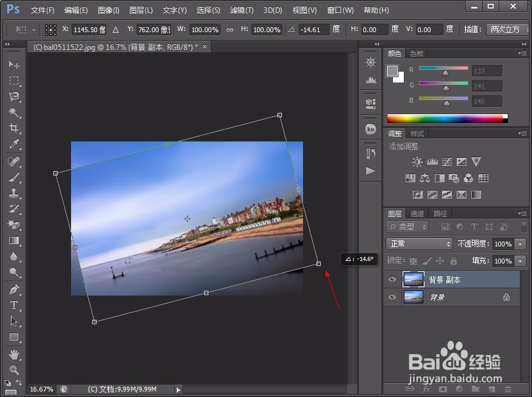
Task: Select the History Brush tool
Action: pyautogui.click(x=14, y=208)
